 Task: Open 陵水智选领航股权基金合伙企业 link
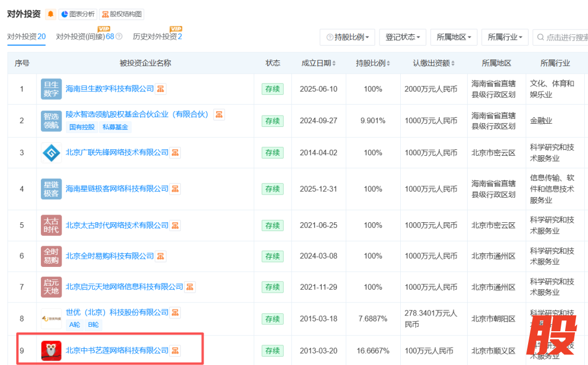click(137, 114)
